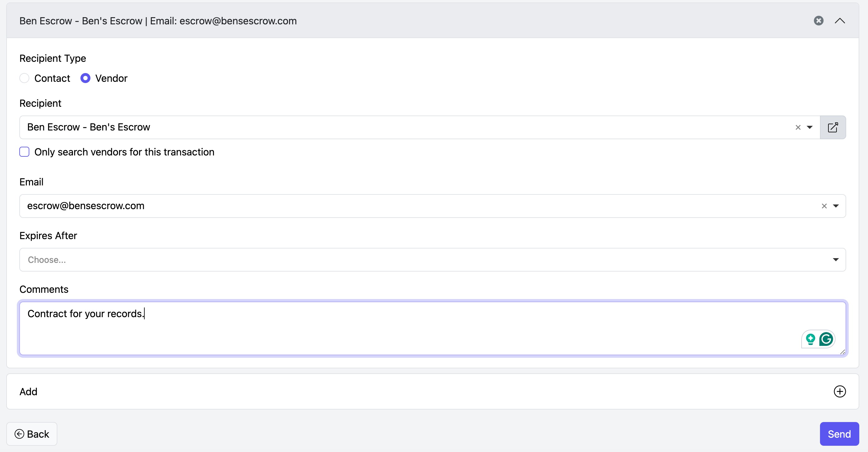Click the Send button
Image resolution: width=868 pixels, height=452 pixels.
pos(839,434)
